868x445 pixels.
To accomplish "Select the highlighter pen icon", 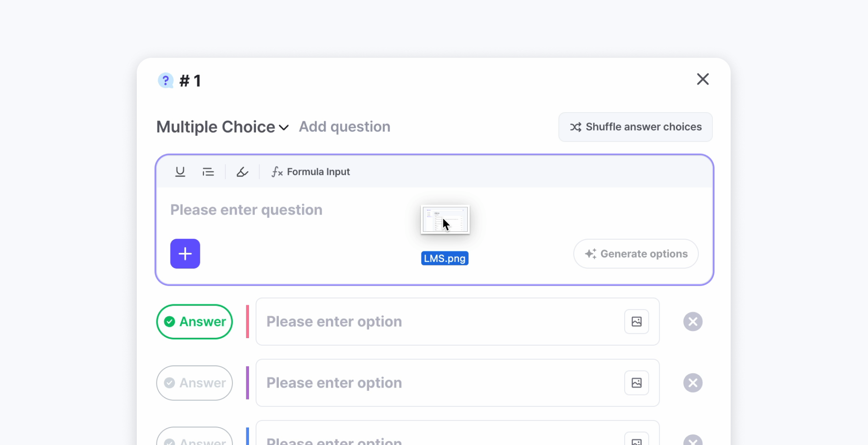I will coord(242,172).
